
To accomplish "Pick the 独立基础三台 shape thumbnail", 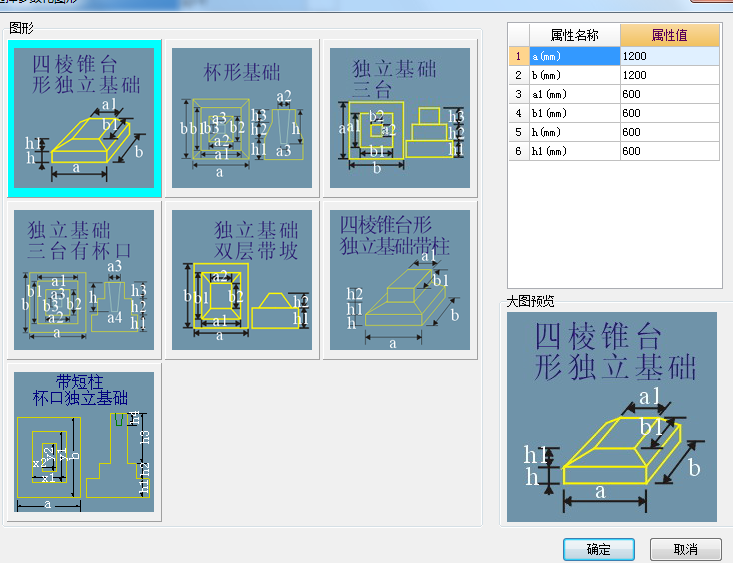I will [x=400, y=118].
